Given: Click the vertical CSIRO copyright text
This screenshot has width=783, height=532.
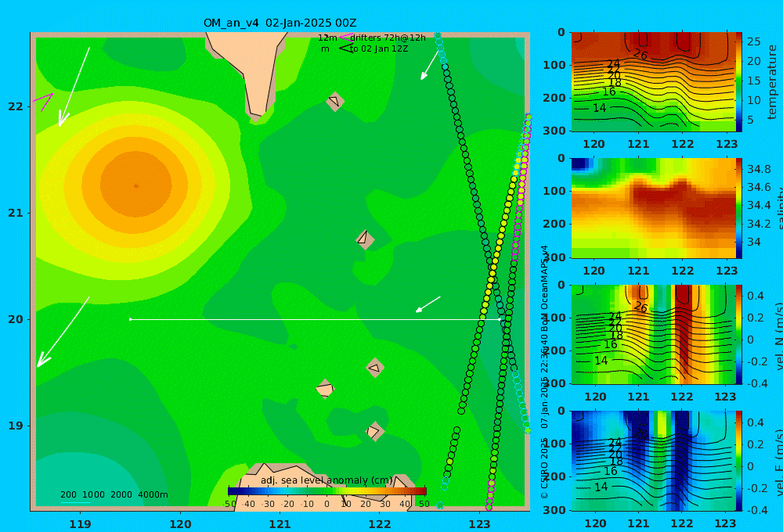Looking at the screenshot, I should [545, 372].
